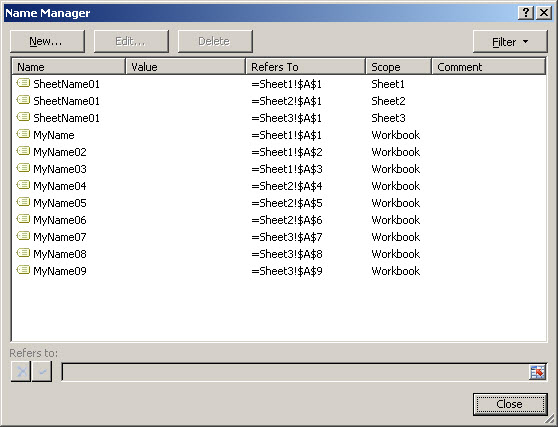Image resolution: width=558 pixels, height=427 pixels.
Task: Click the icon next to MyName02
Action: click(x=23, y=152)
